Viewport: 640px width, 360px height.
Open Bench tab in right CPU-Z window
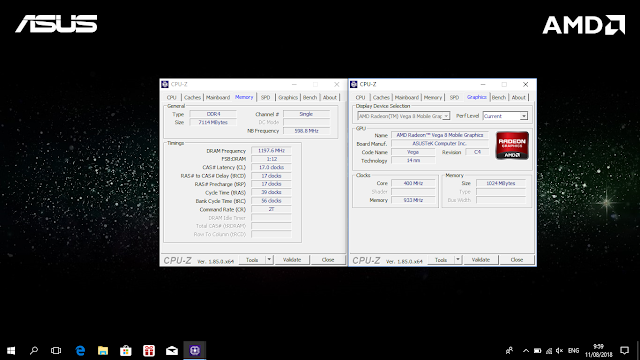(499, 97)
